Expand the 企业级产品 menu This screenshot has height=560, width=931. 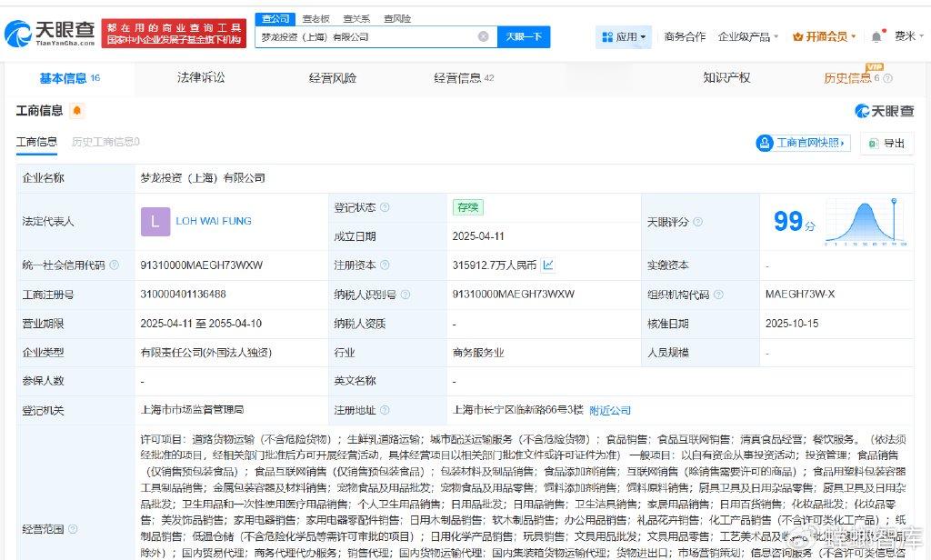[747, 37]
